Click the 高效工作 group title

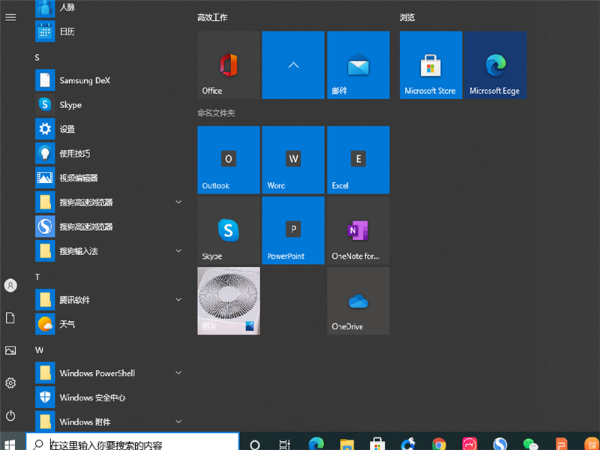(212, 18)
